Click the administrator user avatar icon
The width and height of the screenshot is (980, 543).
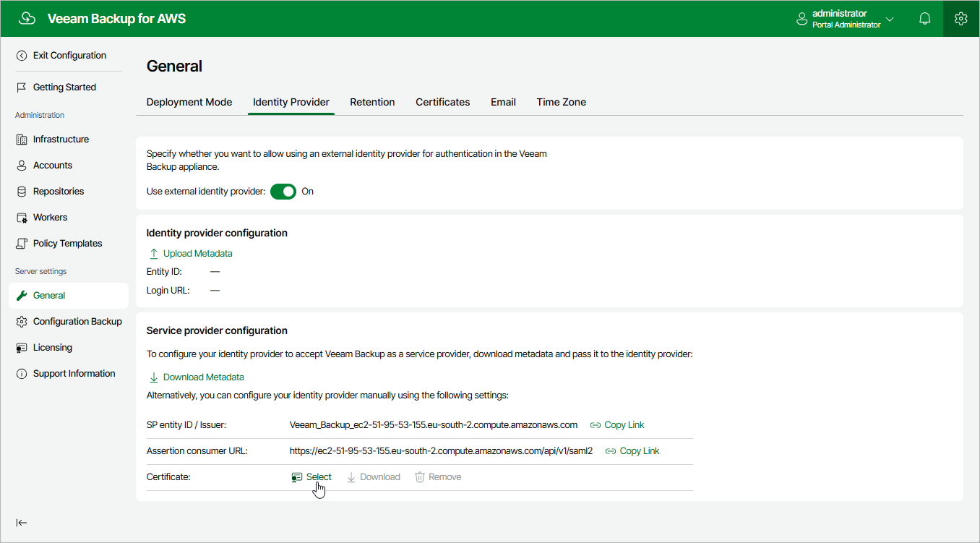click(x=801, y=19)
